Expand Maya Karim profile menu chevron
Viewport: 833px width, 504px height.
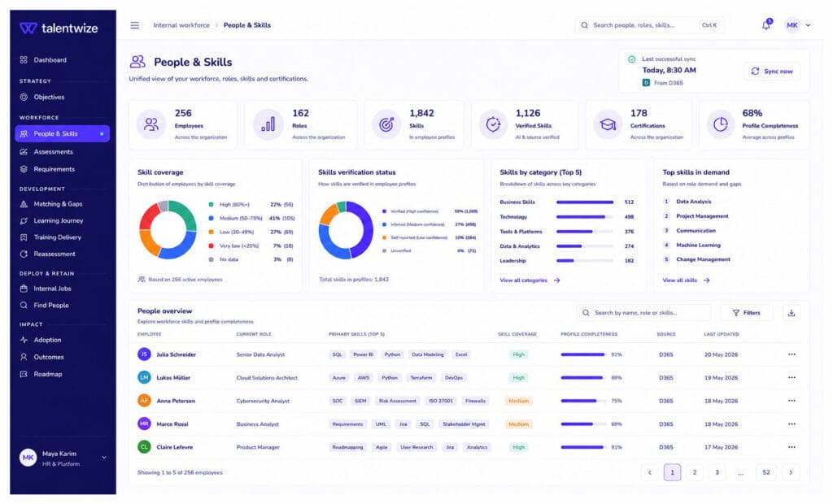(104, 458)
